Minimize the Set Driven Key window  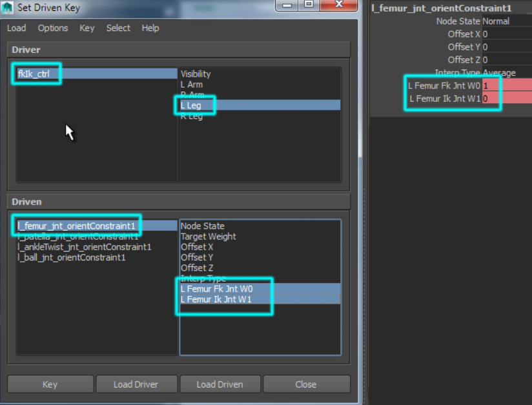coord(287,5)
